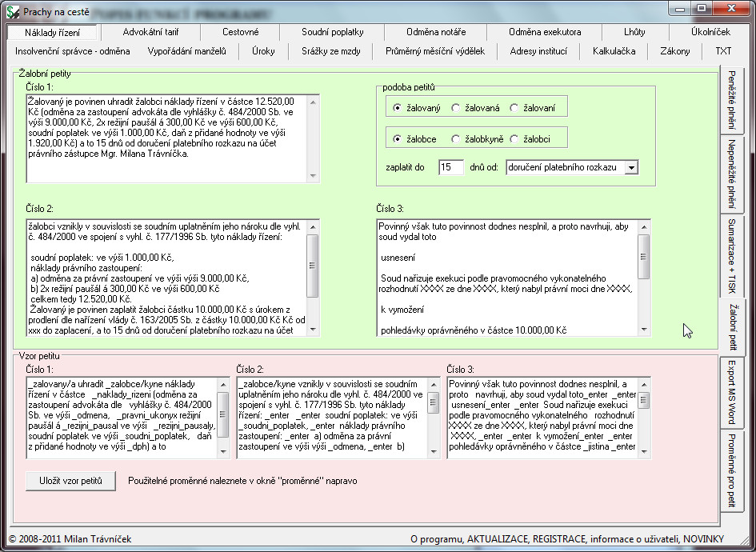Click scroll-down arrow of Číslo 2 petition box
This screenshot has height=552, width=756.
[x=313, y=330]
